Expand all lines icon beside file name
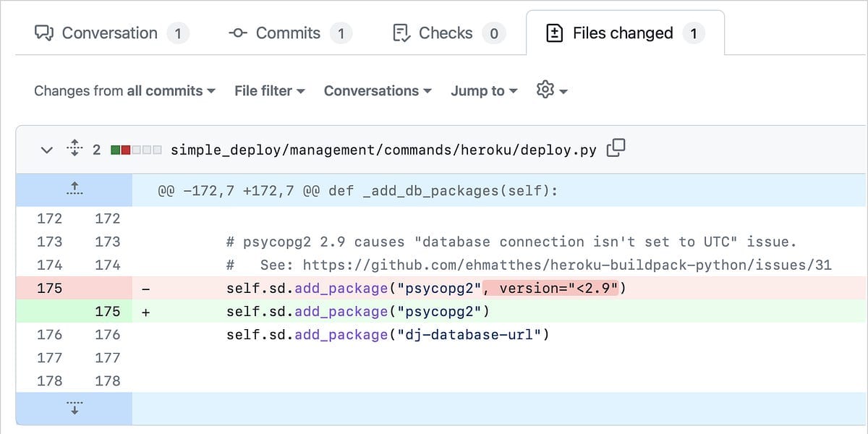The image size is (868, 434). (75, 150)
